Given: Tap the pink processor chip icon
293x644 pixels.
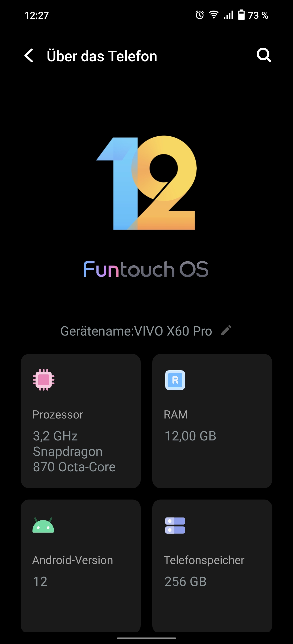Looking at the screenshot, I should coord(43,380).
